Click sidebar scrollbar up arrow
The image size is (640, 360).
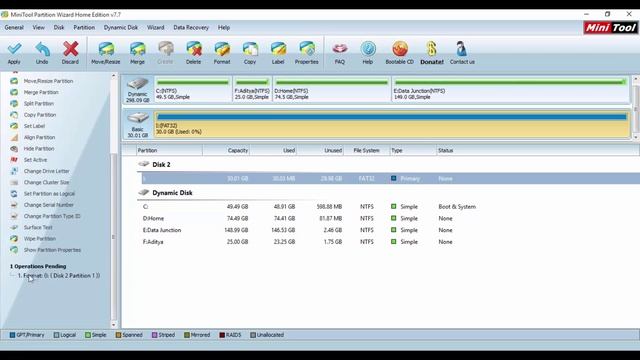click(114, 76)
